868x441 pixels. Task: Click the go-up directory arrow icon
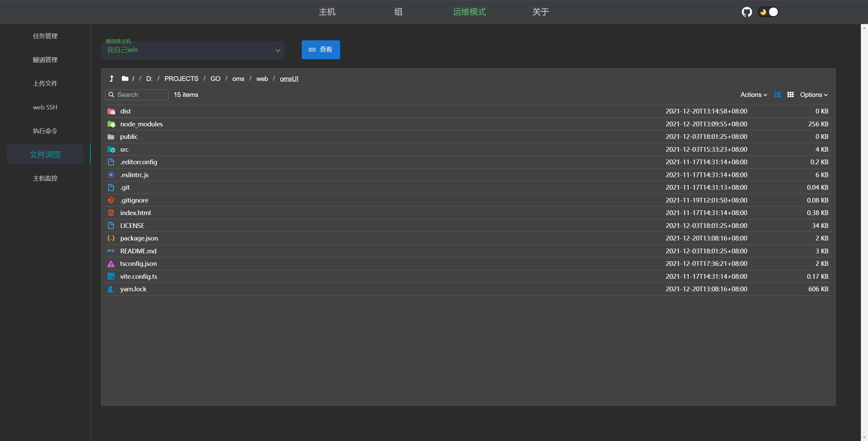(x=111, y=79)
